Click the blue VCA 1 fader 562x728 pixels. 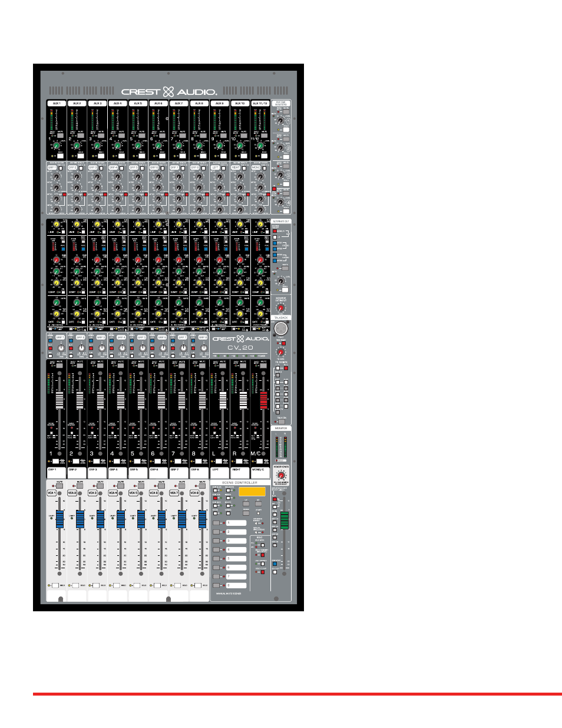click(59, 519)
